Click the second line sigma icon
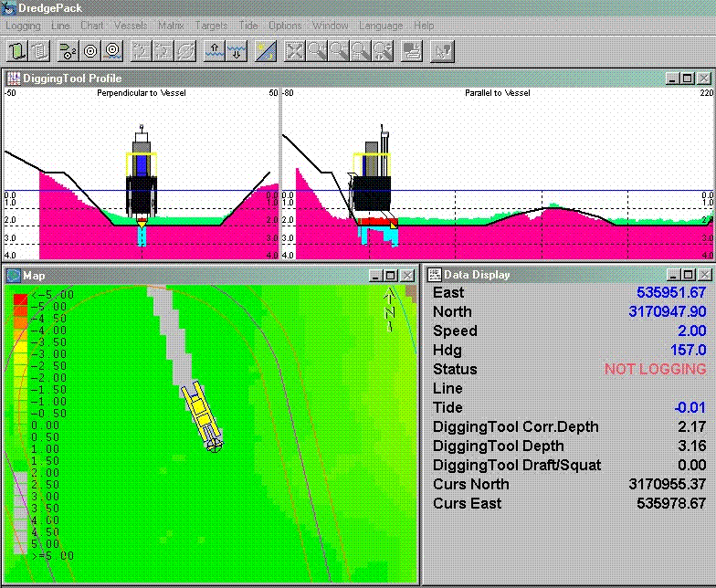 click(x=163, y=51)
